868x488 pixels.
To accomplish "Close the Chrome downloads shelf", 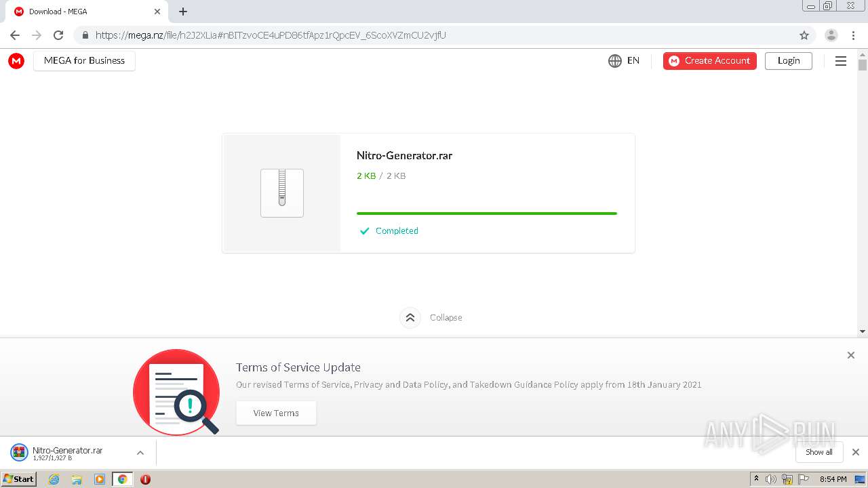I will 856,452.
